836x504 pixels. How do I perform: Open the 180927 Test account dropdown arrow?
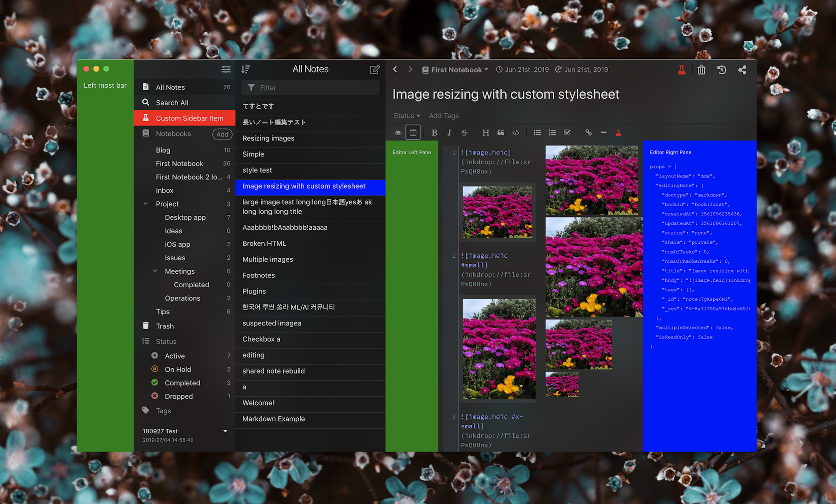pyautogui.click(x=225, y=431)
